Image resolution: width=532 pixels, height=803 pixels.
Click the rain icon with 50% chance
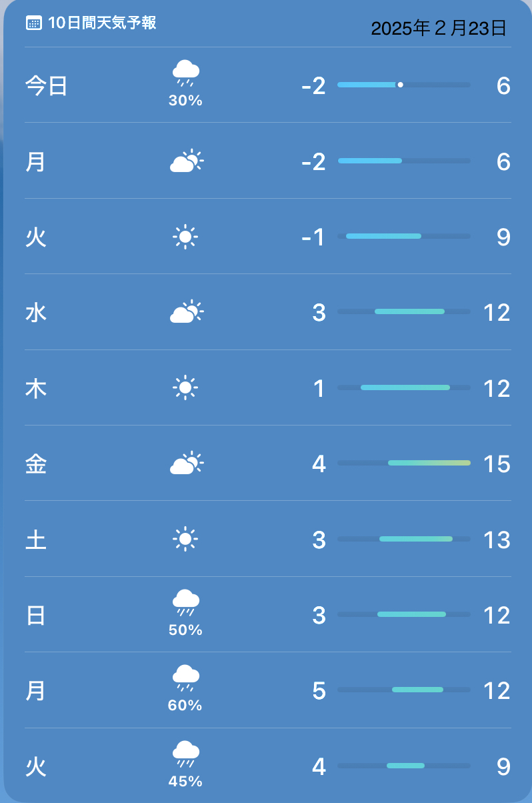coord(185,603)
